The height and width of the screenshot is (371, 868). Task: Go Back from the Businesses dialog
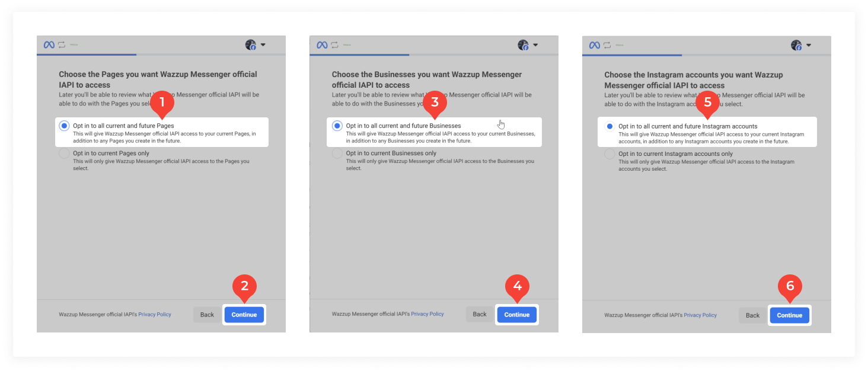pyautogui.click(x=480, y=315)
